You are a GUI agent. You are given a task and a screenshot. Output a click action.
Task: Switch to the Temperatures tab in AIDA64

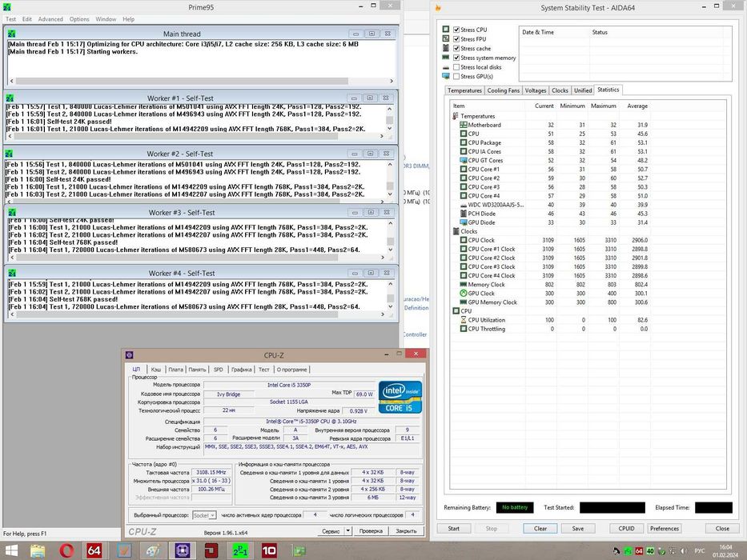point(464,90)
